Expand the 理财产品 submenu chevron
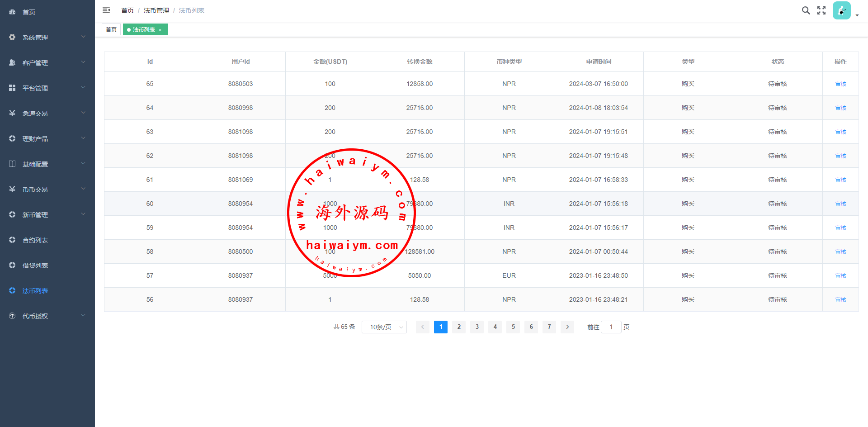 coord(83,138)
